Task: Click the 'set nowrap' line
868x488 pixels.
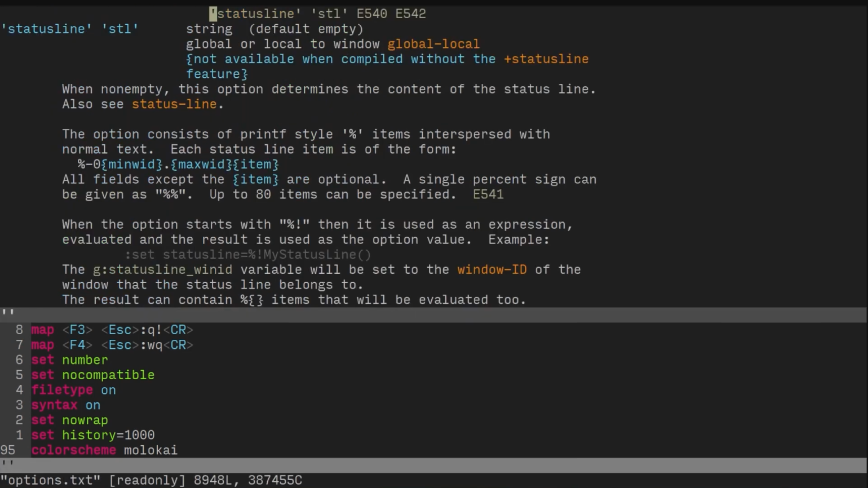Action: (69, 420)
